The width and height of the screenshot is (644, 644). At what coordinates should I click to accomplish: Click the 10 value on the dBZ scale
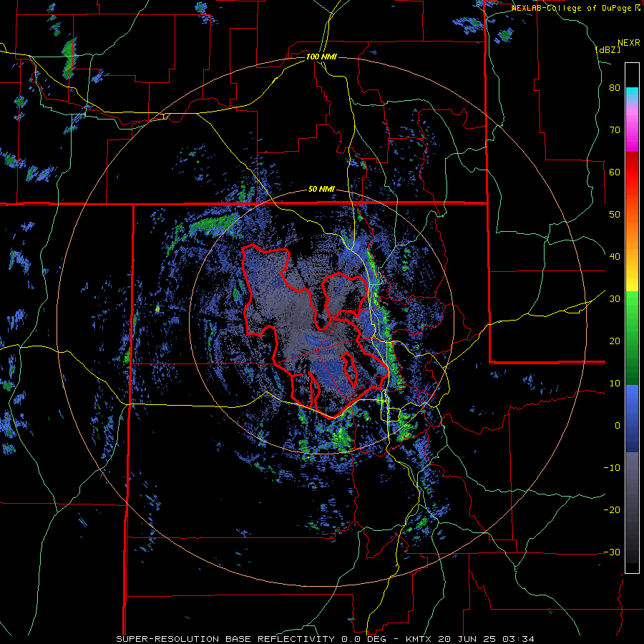pos(615,384)
